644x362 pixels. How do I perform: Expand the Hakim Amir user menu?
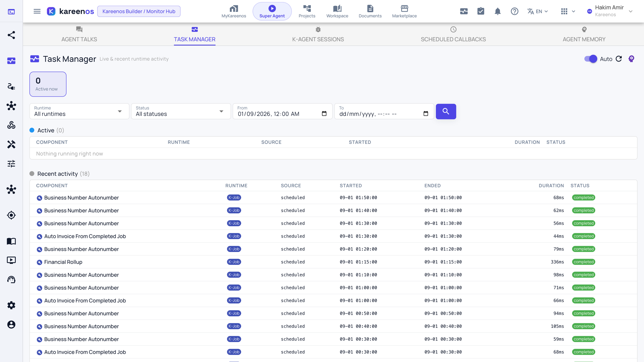tap(610, 11)
